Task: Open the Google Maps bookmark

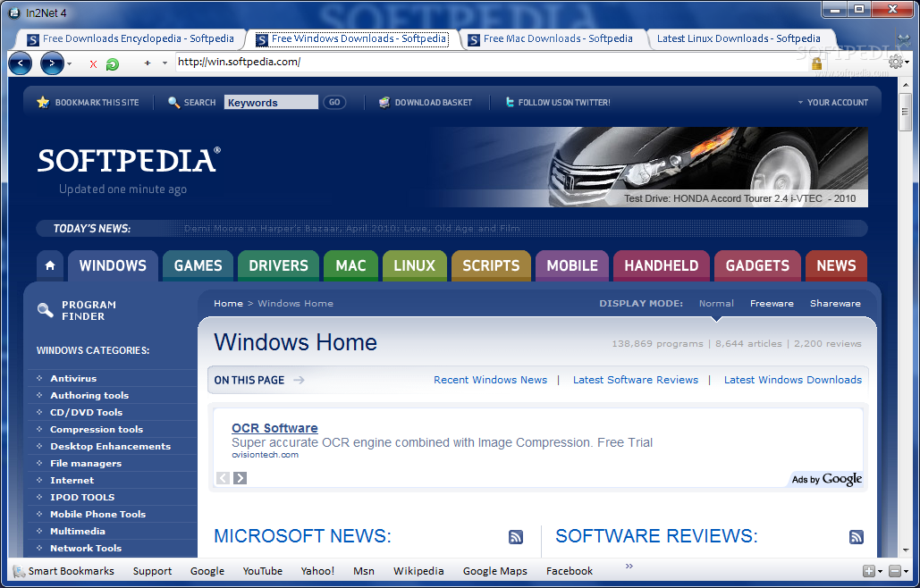Action: (494, 571)
